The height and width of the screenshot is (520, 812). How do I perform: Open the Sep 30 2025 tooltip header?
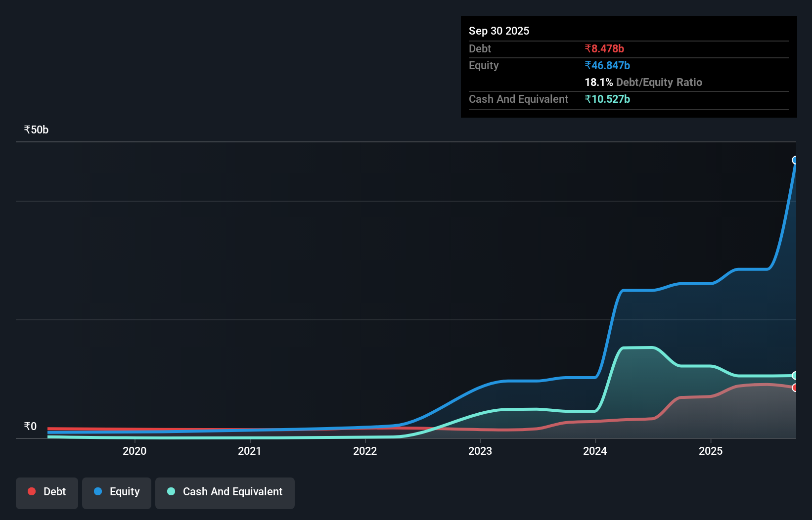click(499, 31)
